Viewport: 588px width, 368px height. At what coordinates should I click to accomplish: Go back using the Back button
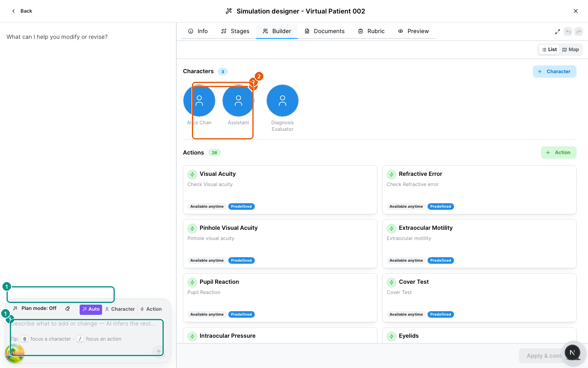[x=22, y=11]
